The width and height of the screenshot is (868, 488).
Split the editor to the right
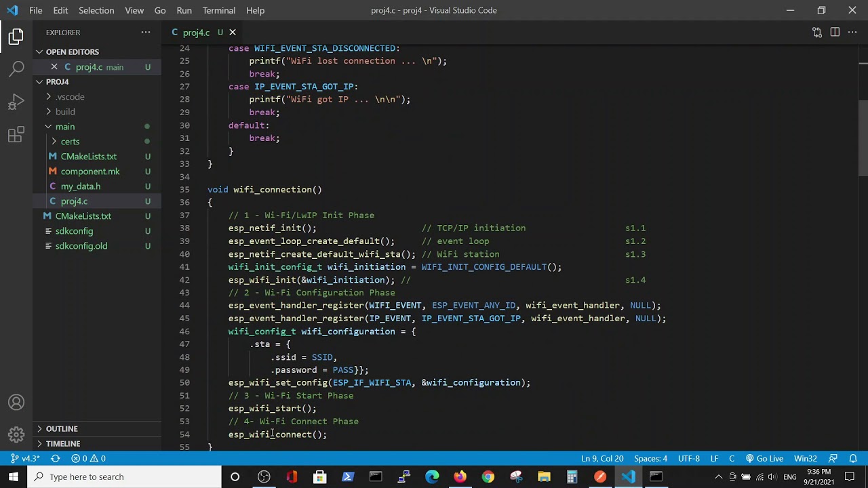pos(835,33)
